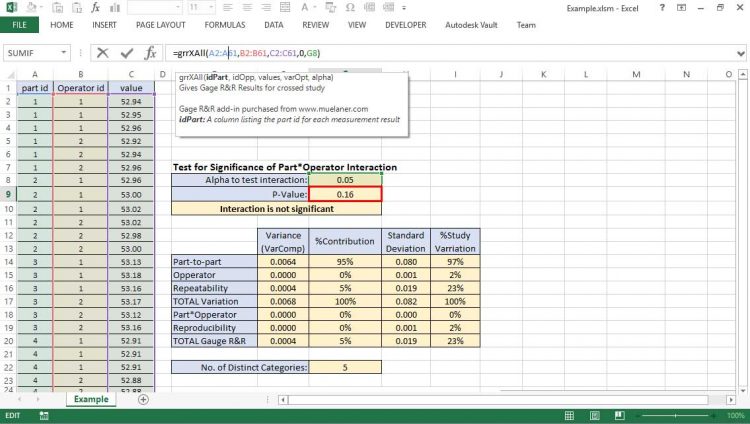This screenshot has width=750, height=424.
Task: Click the 'No. of Distinct Categories:' value 5
Action: coord(345,368)
